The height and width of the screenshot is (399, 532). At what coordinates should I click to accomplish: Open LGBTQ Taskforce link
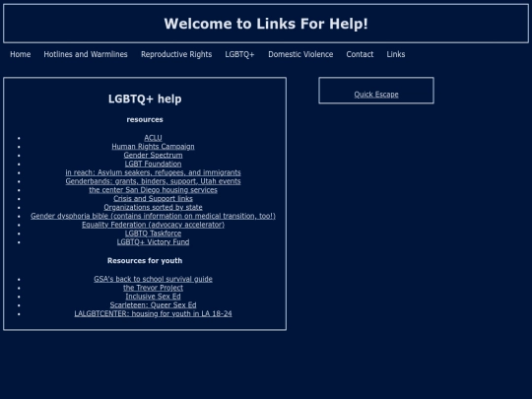click(x=153, y=233)
